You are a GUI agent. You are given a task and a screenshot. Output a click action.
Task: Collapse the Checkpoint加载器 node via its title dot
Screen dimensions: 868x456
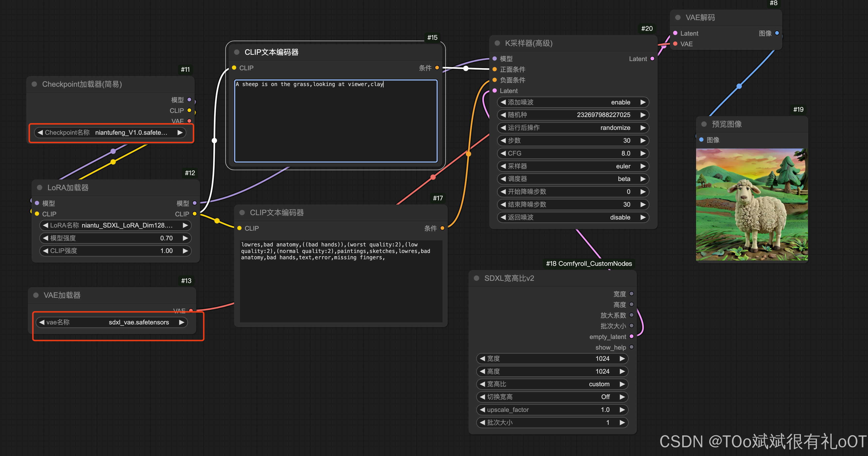[x=34, y=84]
